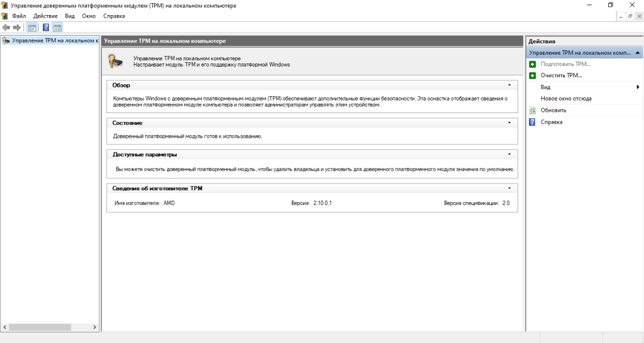Choose Справка in the Actions pane

click(x=551, y=122)
